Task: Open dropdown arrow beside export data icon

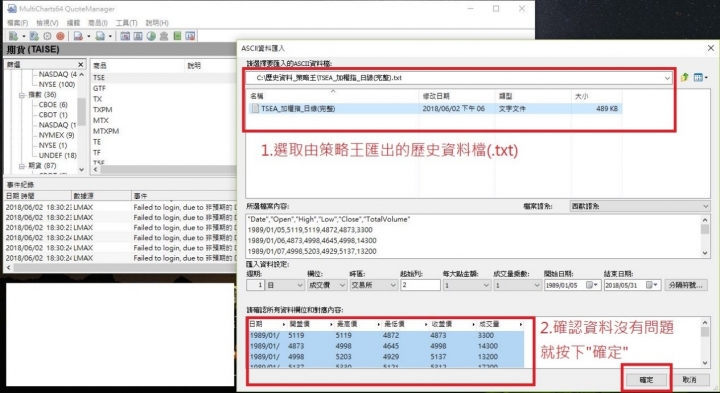Action: pos(110,36)
